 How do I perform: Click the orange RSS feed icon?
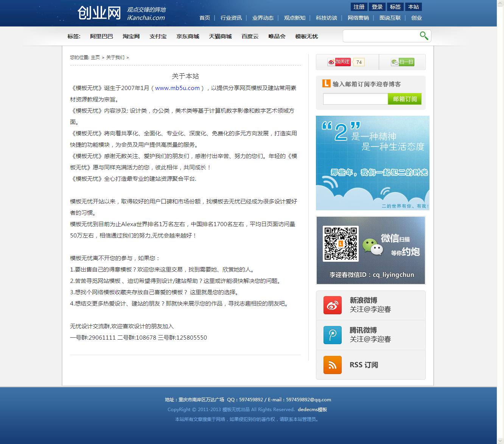point(332,365)
